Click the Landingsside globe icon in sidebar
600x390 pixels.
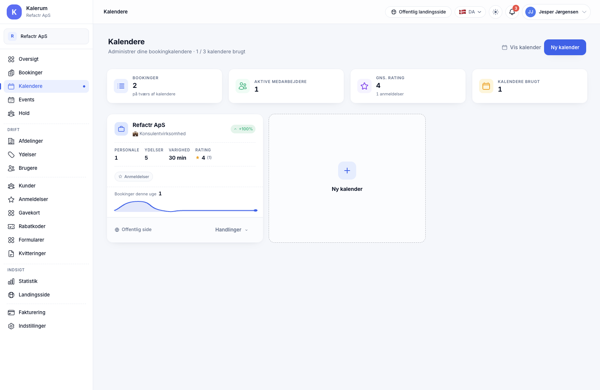pyautogui.click(x=11, y=295)
